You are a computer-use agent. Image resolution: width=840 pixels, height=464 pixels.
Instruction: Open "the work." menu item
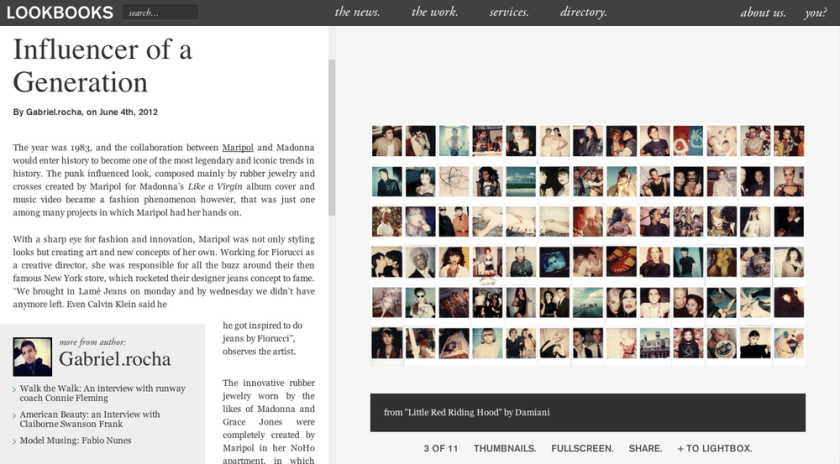pyautogui.click(x=434, y=12)
